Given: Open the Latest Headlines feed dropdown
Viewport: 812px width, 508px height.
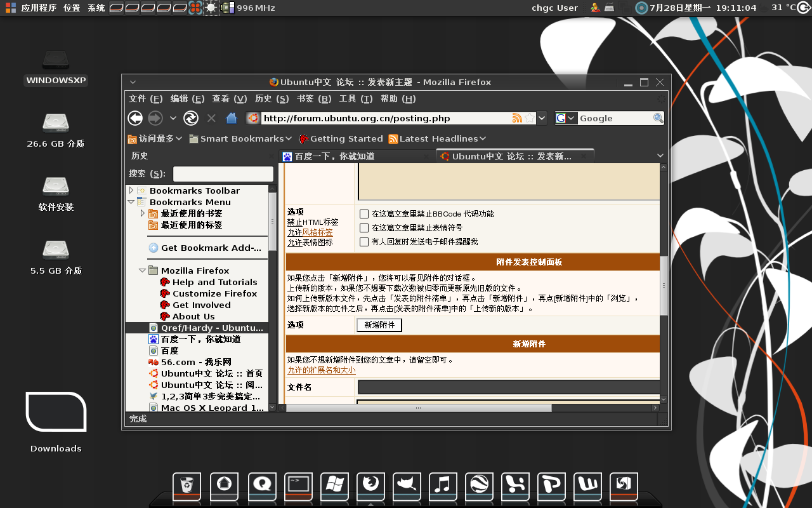Looking at the screenshot, I should point(437,138).
